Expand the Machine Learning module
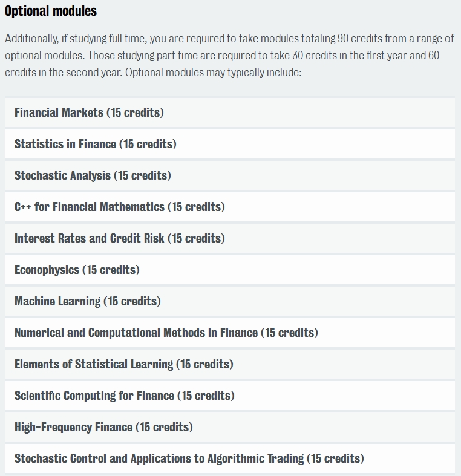Screen dimensions: 461x476 point(229,301)
